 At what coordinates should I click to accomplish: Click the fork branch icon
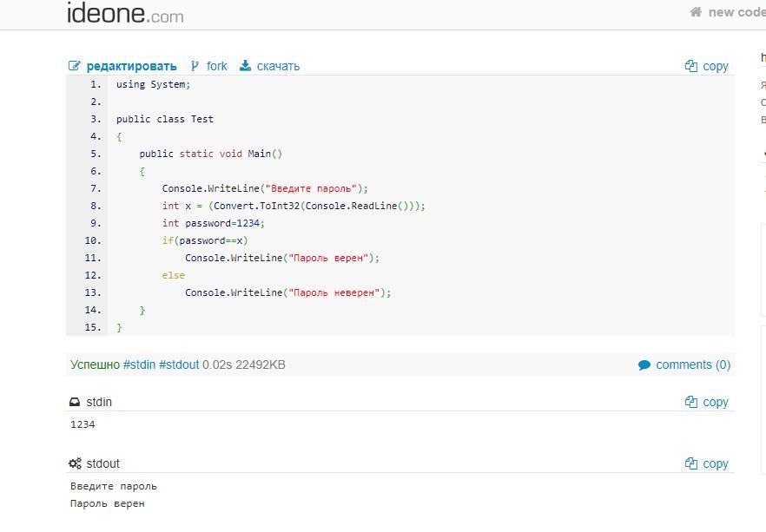click(195, 66)
